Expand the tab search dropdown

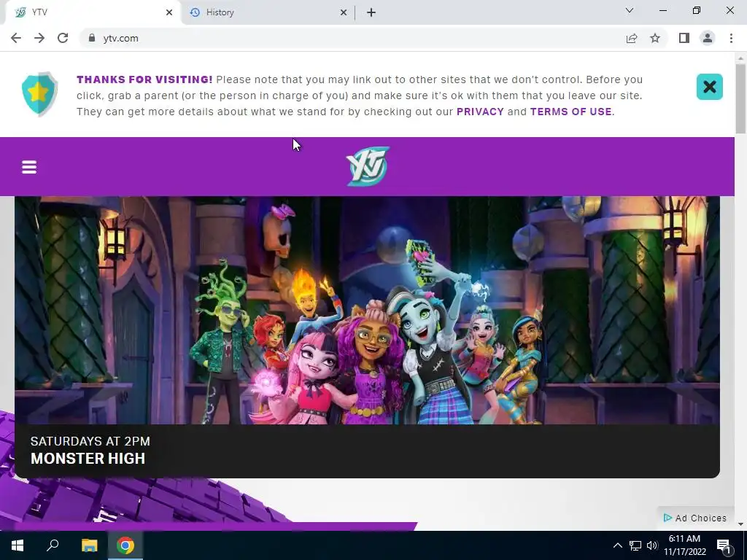coord(630,10)
